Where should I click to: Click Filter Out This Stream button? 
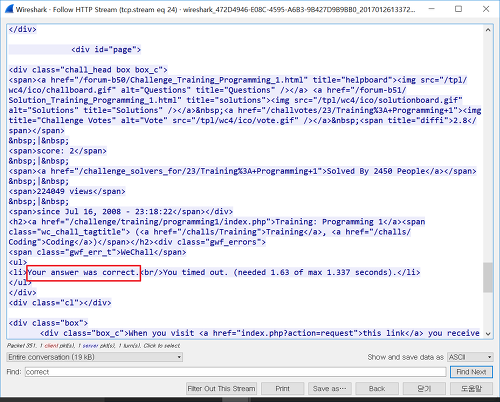[221, 389]
